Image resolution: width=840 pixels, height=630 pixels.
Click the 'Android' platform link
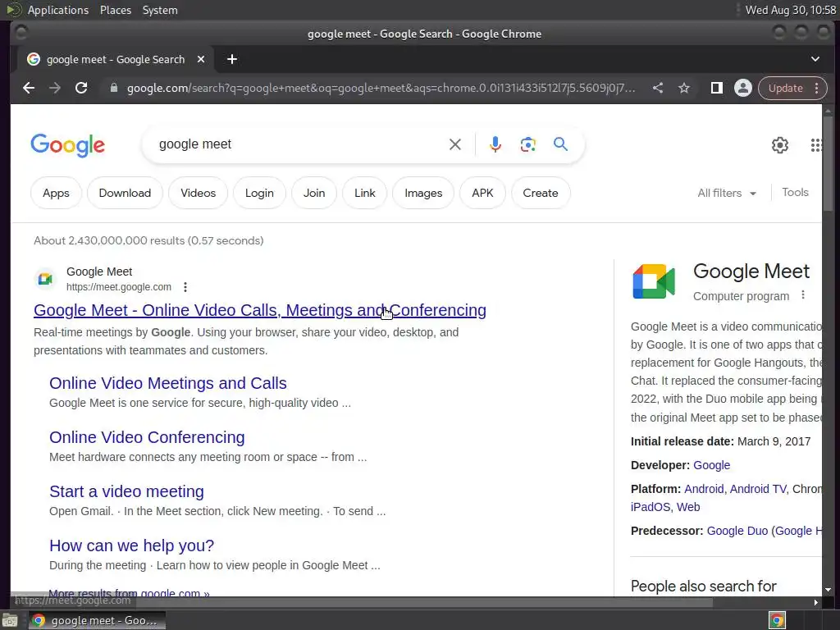coord(704,489)
